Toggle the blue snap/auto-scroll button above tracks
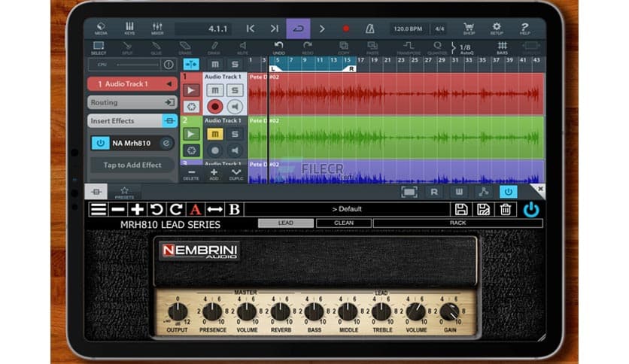The height and width of the screenshot is (364, 629). [x=191, y=64]
